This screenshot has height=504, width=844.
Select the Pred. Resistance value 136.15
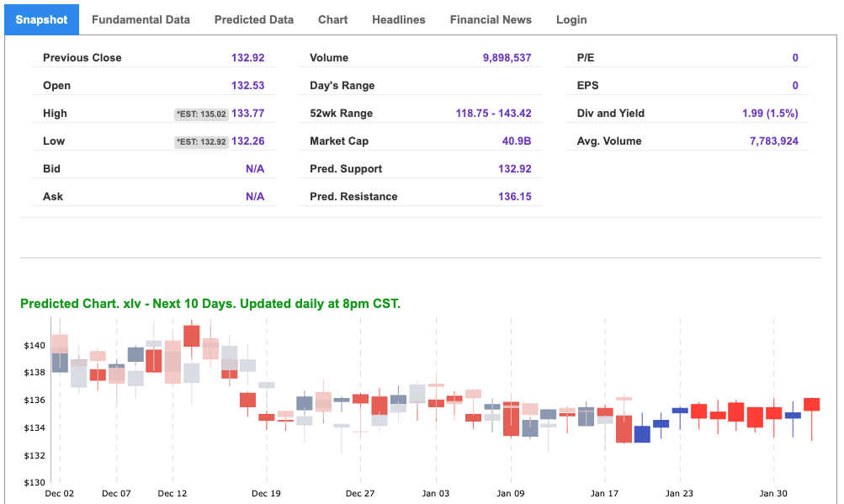515,197
